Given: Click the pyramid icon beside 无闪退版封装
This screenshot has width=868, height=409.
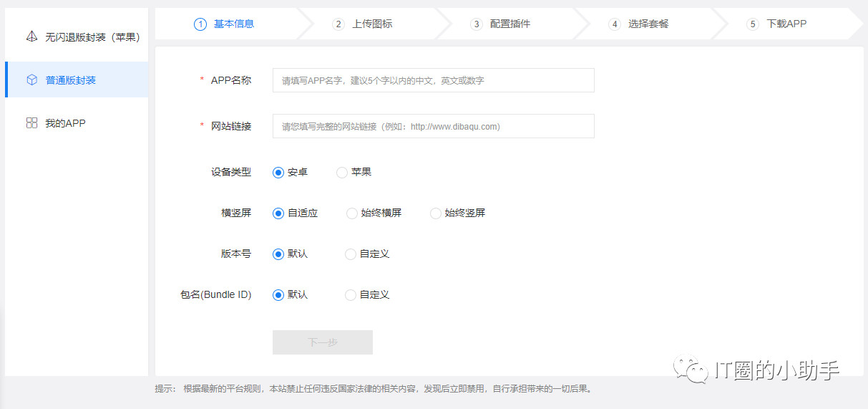Looking at the screenshot, I should pyautogui.click(x=31, y=37).
